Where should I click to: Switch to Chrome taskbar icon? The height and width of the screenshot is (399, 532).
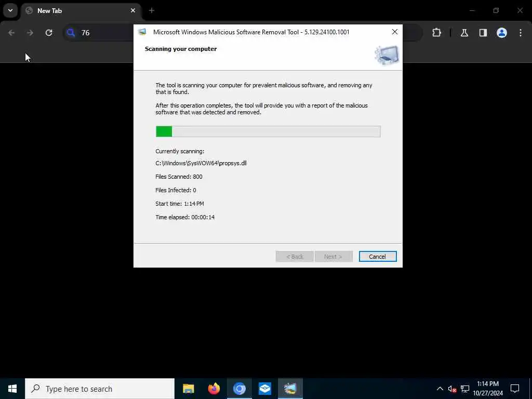pyautogui.click(x=239, y=389)
